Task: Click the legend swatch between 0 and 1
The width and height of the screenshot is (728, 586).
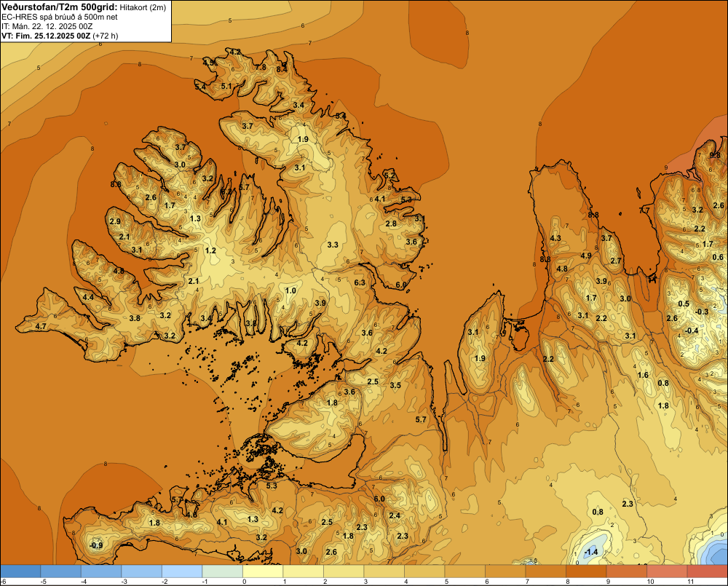Action: 263,571
